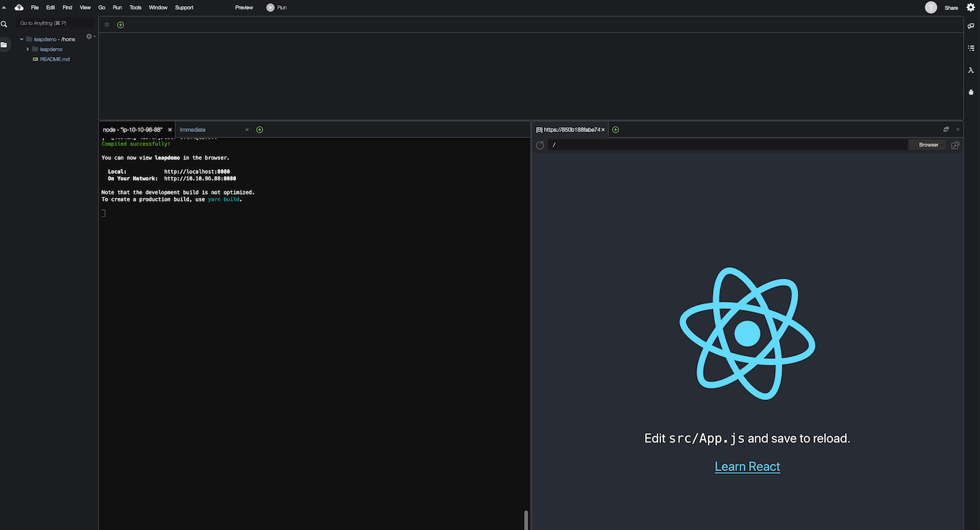Image resolution: width=980 pixels, height=530 pixels.
Task: Pop out preview into new window
Action: (x=955, y=145)
